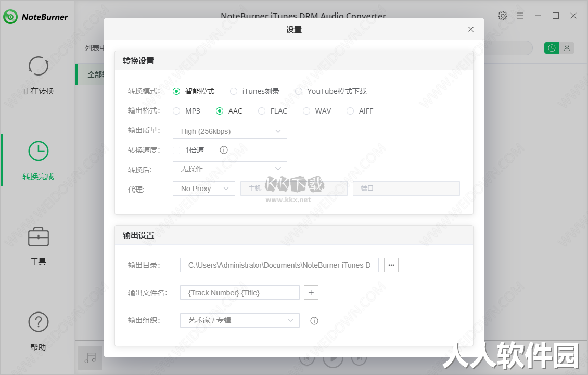Click the 输出文件名 field
This screenshot has width=588, height=375.
(240, 293)
